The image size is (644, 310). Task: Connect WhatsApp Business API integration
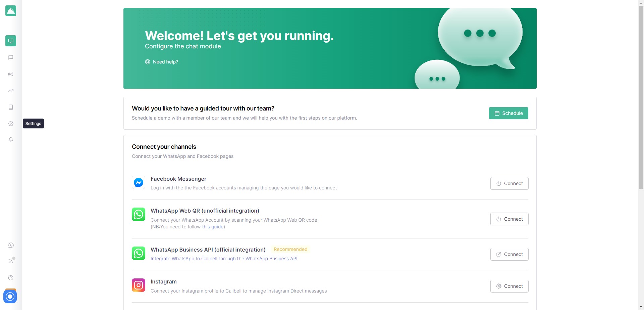pyautogui.click(x=509, y=254)
